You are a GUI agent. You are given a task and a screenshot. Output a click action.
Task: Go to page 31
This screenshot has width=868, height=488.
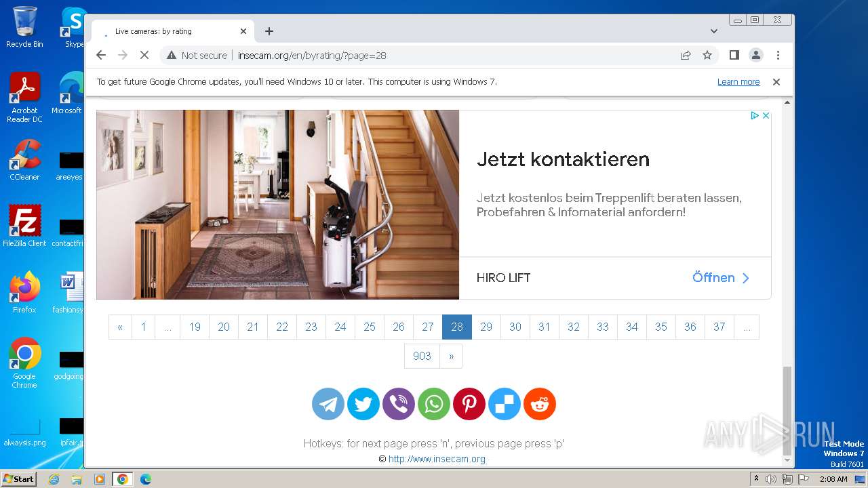pos(545,327)
